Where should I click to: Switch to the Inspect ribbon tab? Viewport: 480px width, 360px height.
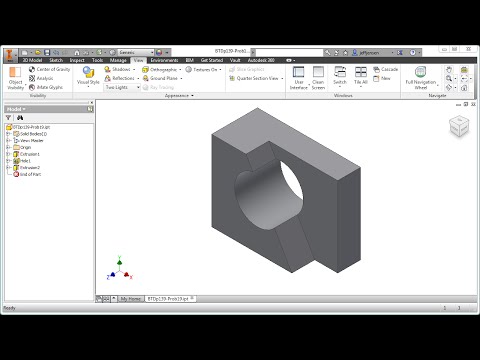77,60
